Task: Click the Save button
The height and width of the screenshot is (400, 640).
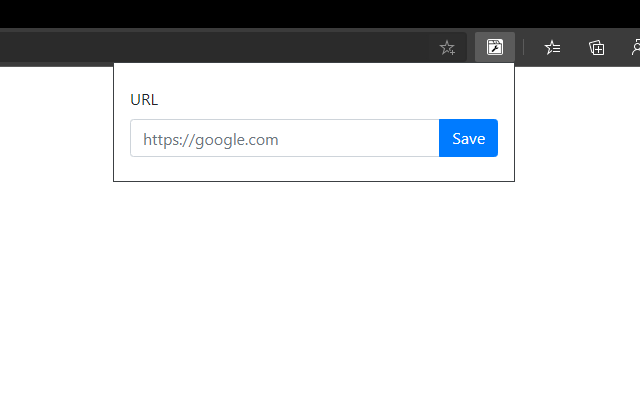Action: point(468,138)
